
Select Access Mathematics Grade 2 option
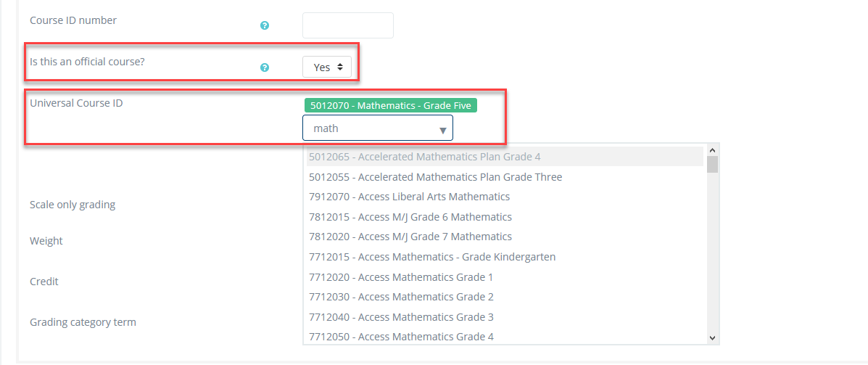click(x=401, y=297)
